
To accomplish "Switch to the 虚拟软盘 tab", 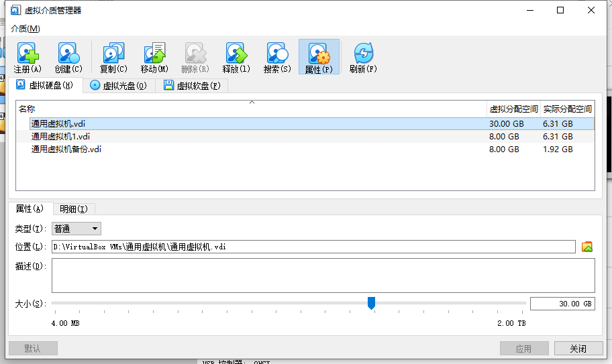I will [x=192, y=86].
